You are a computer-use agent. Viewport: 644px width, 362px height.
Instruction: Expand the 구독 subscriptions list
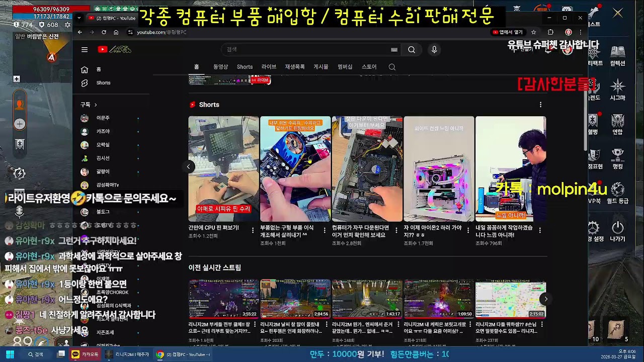point(89,105)
